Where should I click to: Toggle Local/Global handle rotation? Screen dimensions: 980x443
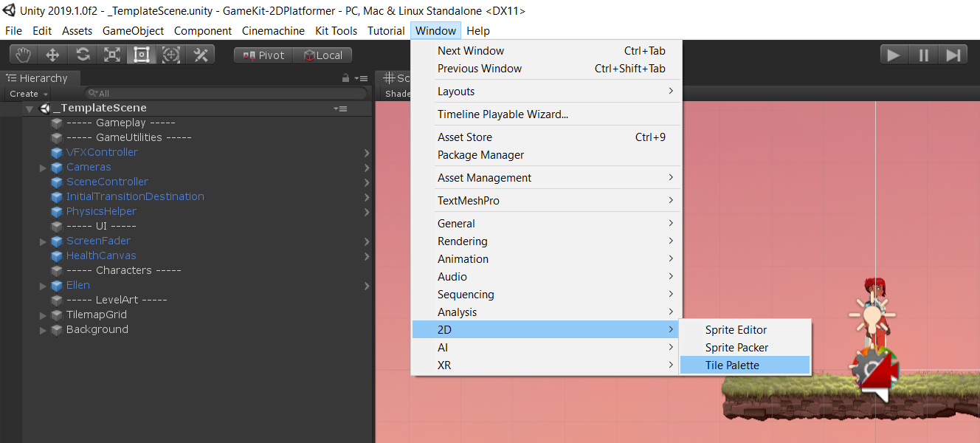[322, 55]
